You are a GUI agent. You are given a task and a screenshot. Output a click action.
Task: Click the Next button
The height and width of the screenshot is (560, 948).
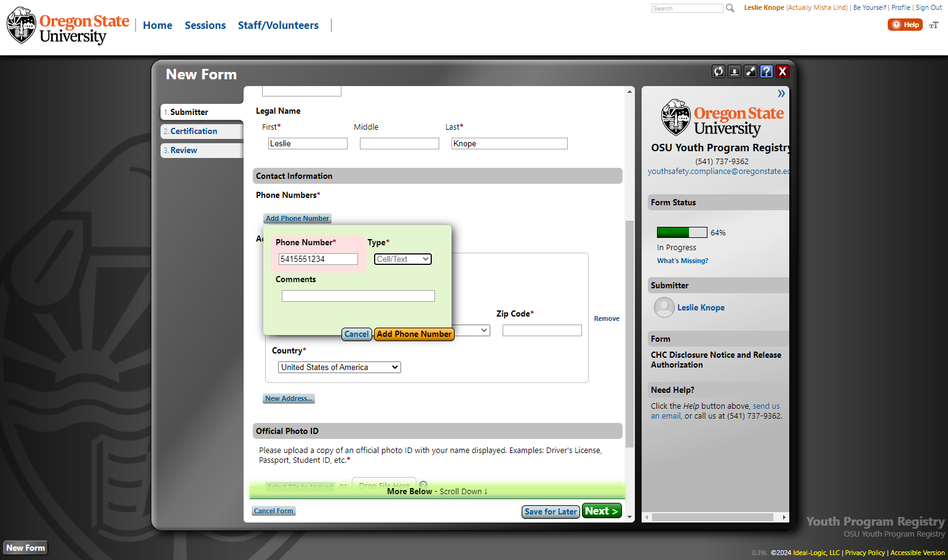[602, 511]
